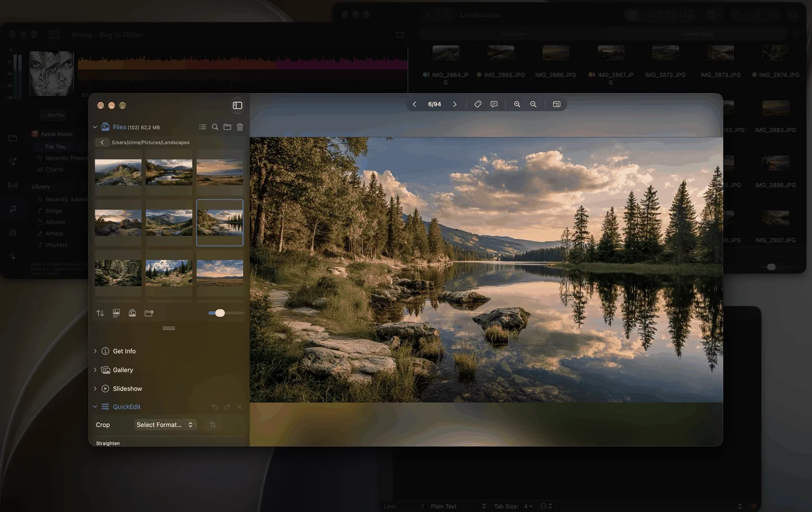Redo the QuickEdit change
This screenshot has width=812, height=512.
[227, 407]
